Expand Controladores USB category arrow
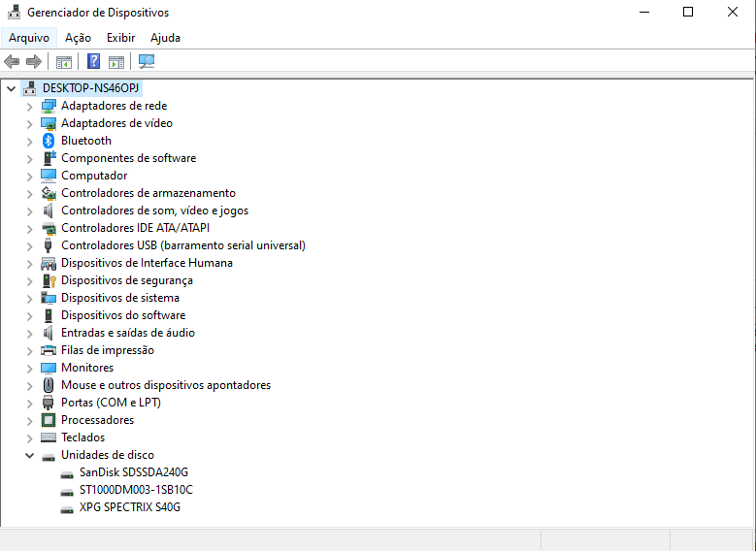 coord(29,245)
